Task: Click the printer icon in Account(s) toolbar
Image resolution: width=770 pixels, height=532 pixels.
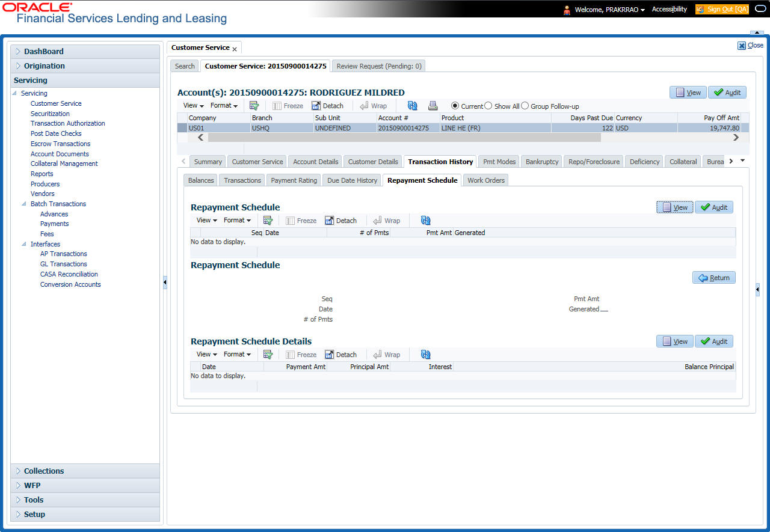Action: coord(433,106)
